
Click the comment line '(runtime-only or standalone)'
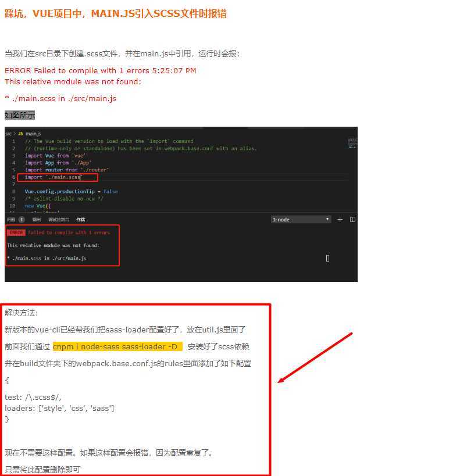pyautogui.click(x=141, y=148)
